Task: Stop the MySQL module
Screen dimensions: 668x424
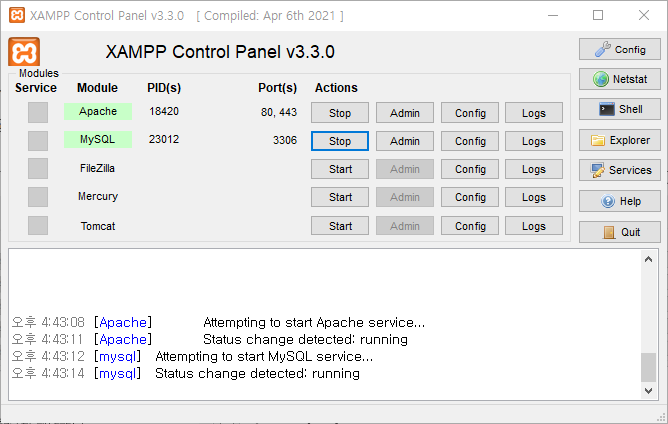Action: tap(340, 141)
